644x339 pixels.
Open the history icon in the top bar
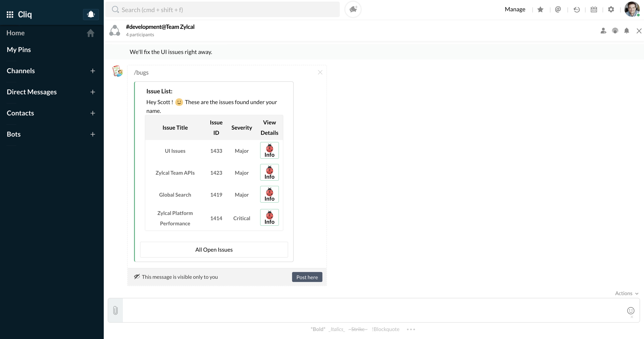577,9
